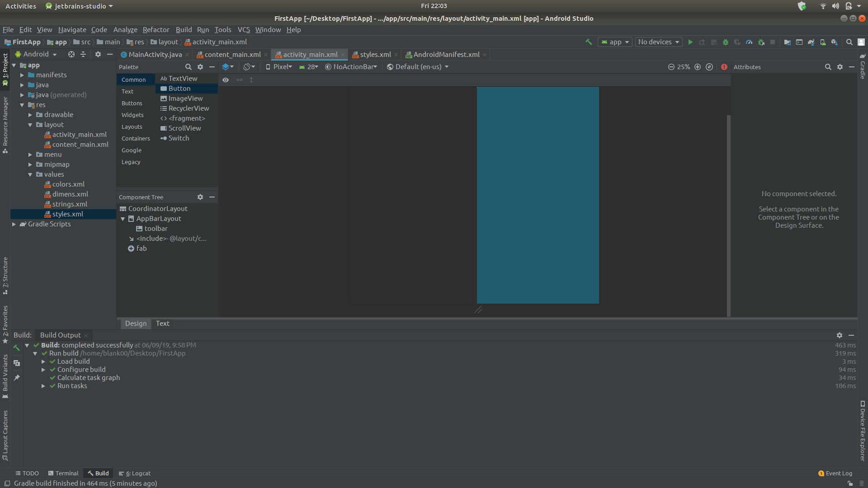
Task: Click the design surface vertical scrollbar
Action: [x=728, y=216]
